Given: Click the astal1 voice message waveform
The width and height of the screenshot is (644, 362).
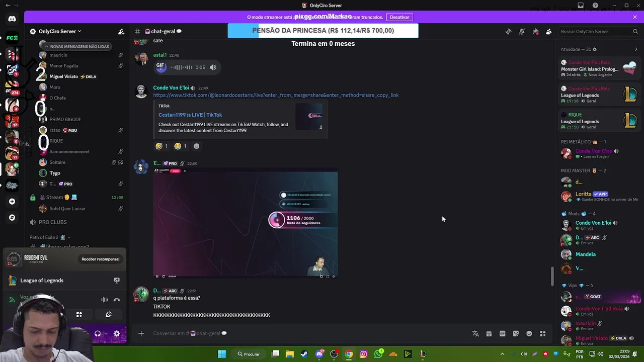Looking at the screenshot, I should point(181,67).
